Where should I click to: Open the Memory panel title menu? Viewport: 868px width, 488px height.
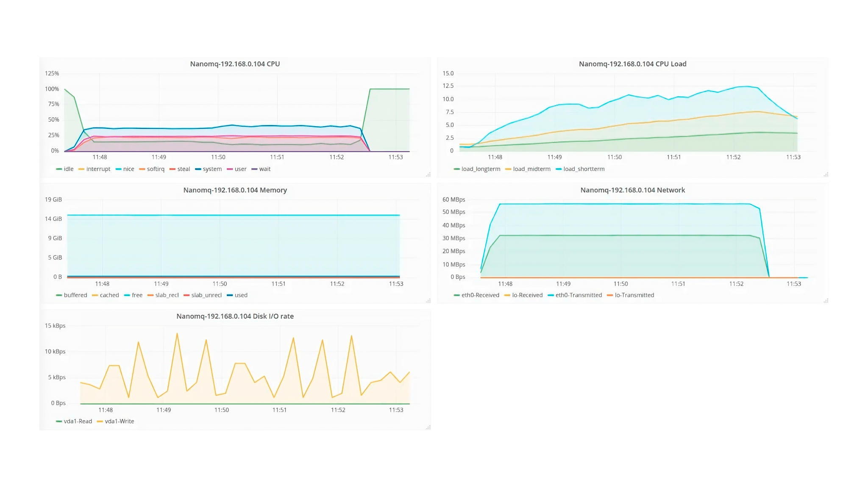coord(235,190)
